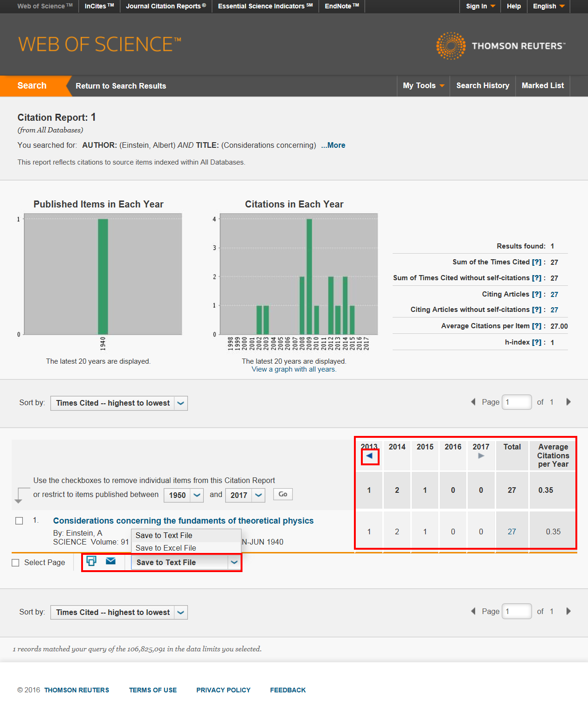Click the email results envelope icon

tap(110, 561)
